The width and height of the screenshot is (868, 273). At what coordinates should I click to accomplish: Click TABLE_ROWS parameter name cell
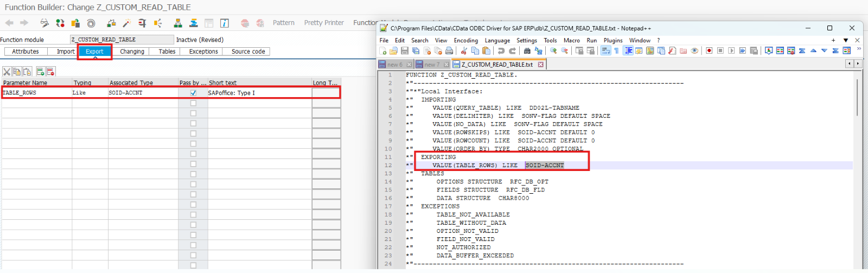coord(36,93)
